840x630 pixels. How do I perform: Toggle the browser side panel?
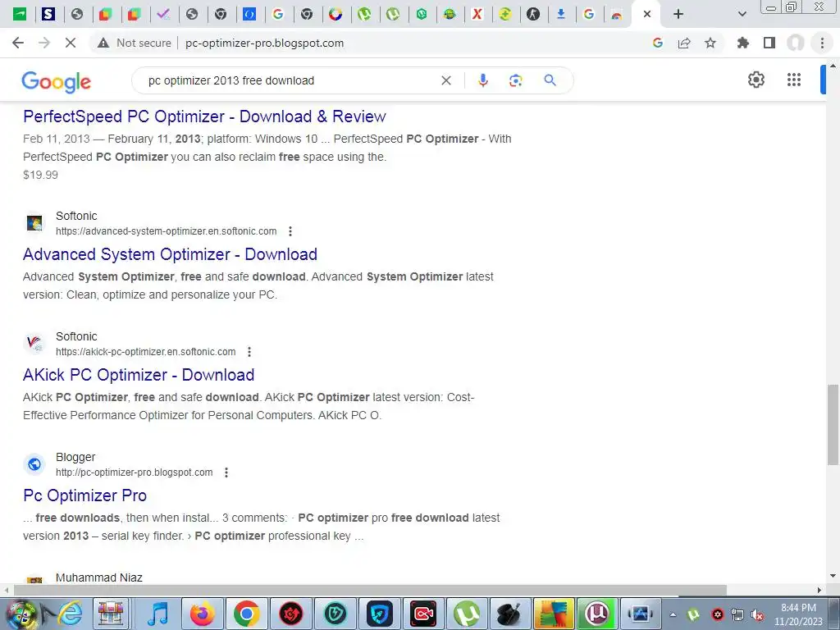click(x=769, y=43)
